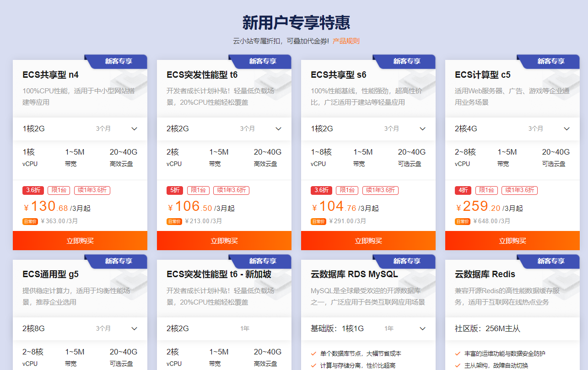Expand the 2核4G dropdown for ECS计算型 c5
This screenshot has height=370, width=588.
coord(512,129)
